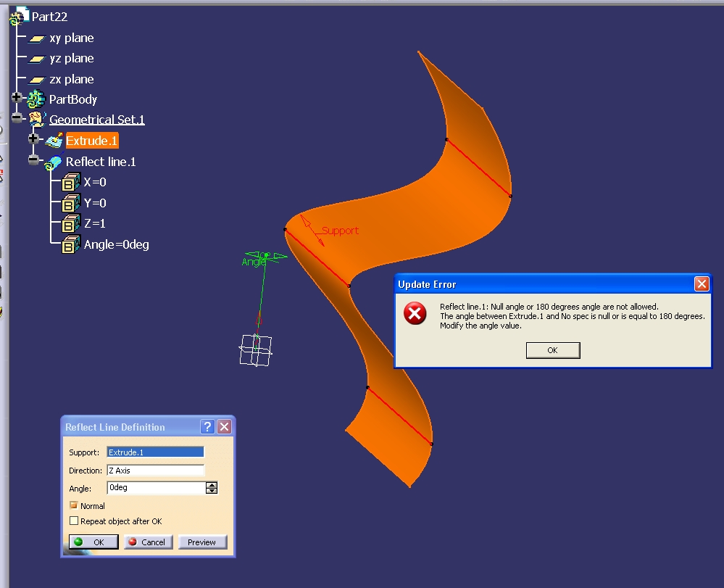Click the 3D compass axis widget
724x588 pixels.
point(255,350)
